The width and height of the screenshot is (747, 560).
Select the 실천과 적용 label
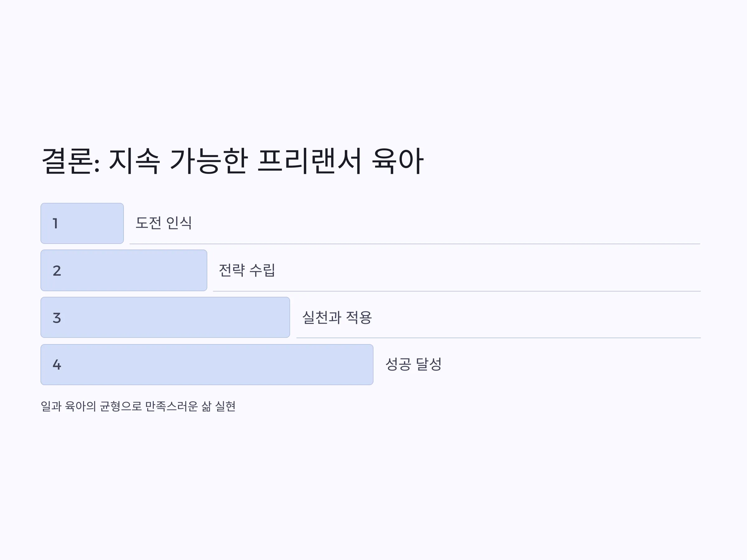(337, 317)
